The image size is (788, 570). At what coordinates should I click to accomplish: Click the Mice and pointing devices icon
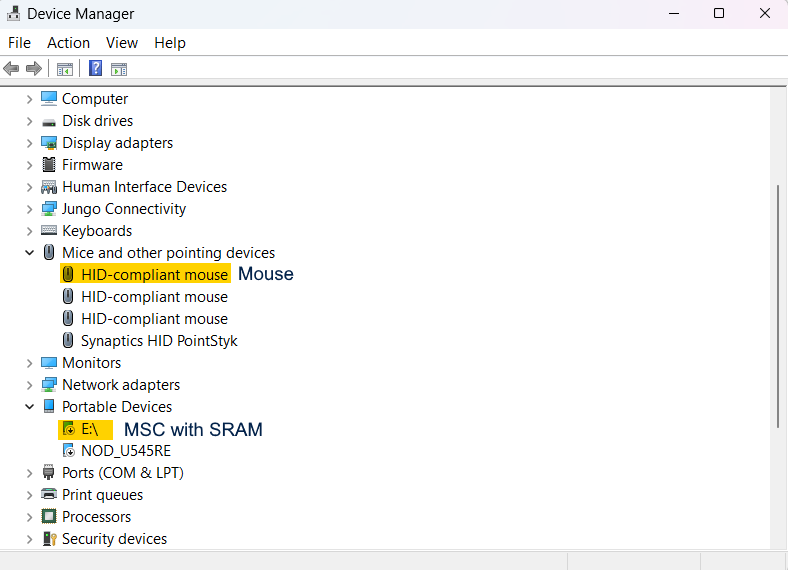[49, 252]
